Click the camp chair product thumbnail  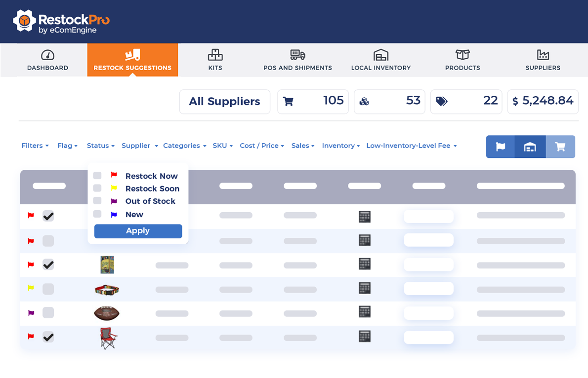(108, 338)
